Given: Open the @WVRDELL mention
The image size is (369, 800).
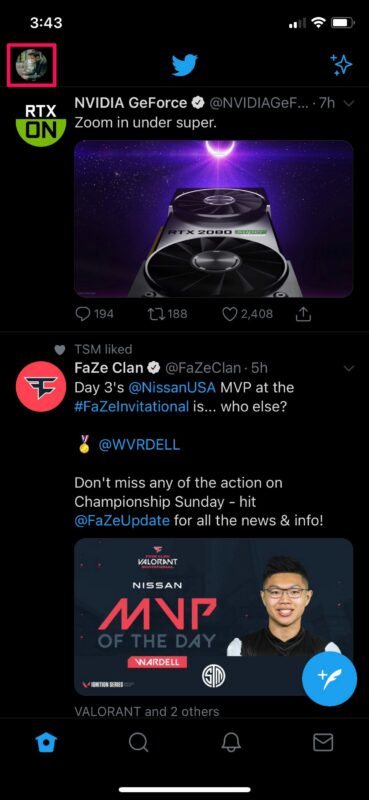Looking at the screenshot, I should pyautogui.click(x=139, y=444).
